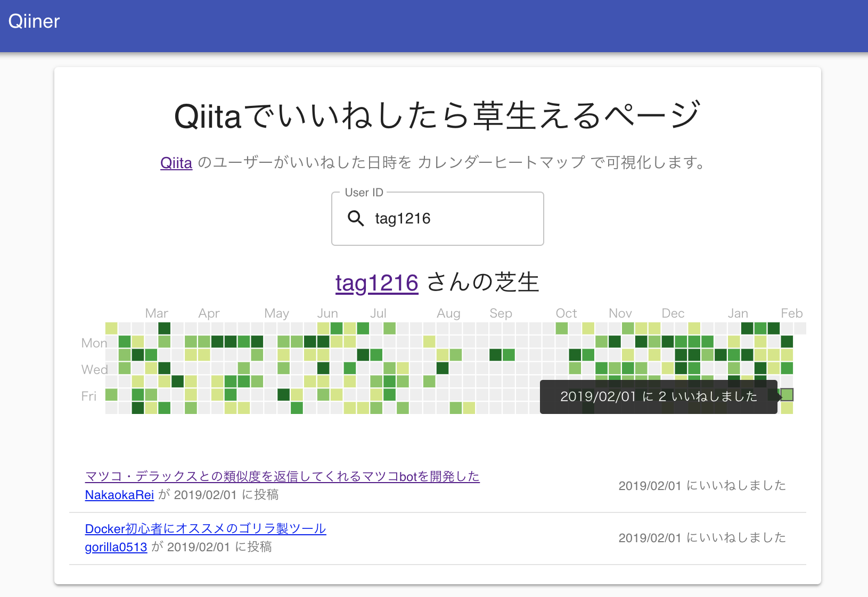The width and height of the screenshot is (868, 597).
Task: Open the Qiita link in the description
Action: (176, 163)
